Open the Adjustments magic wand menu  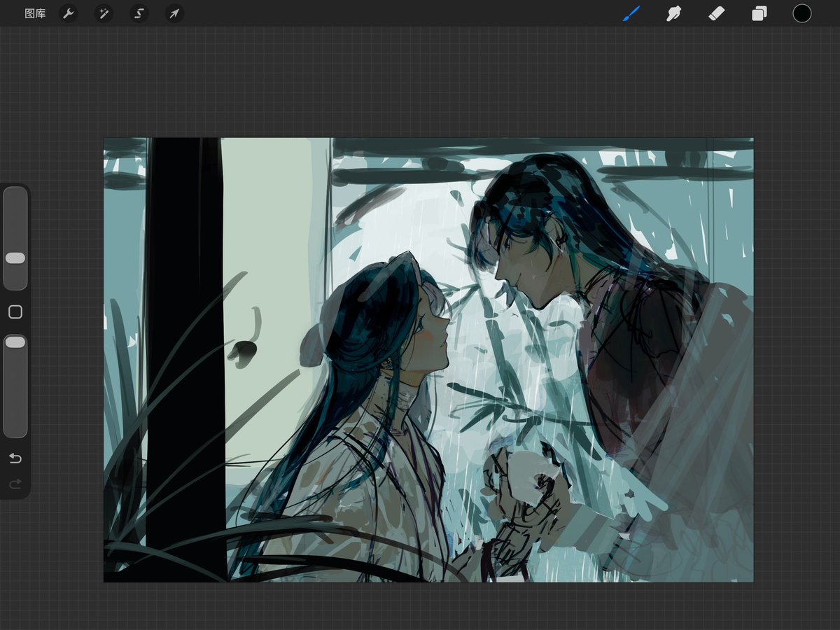click(104, 13)
